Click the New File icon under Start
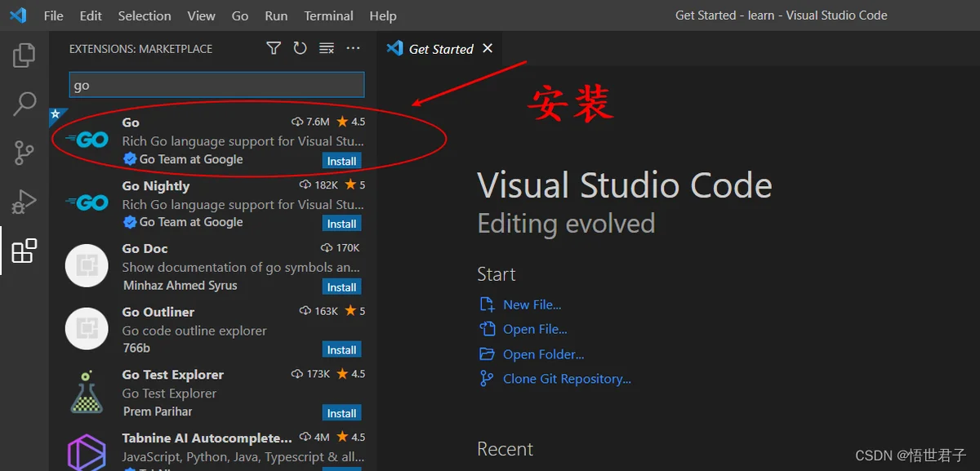The image size is (980, 471). tap(488, 304)
